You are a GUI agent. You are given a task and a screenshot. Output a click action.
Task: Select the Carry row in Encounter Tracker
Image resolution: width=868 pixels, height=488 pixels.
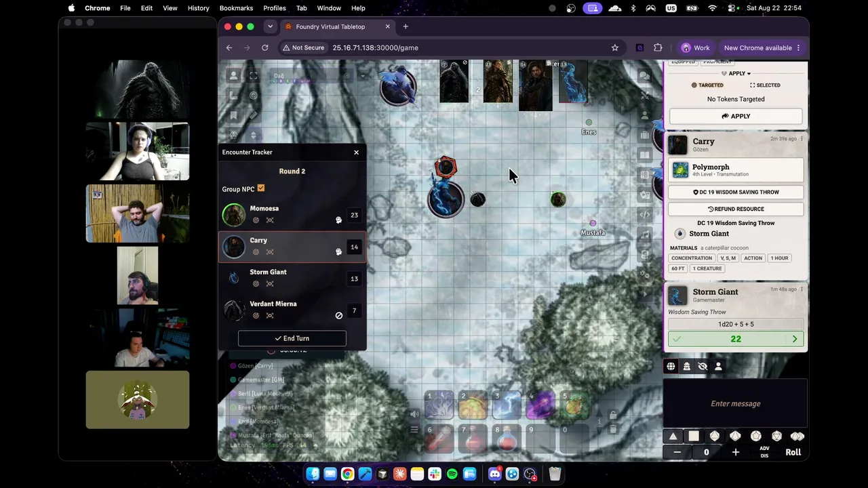(x=292, y=247)
